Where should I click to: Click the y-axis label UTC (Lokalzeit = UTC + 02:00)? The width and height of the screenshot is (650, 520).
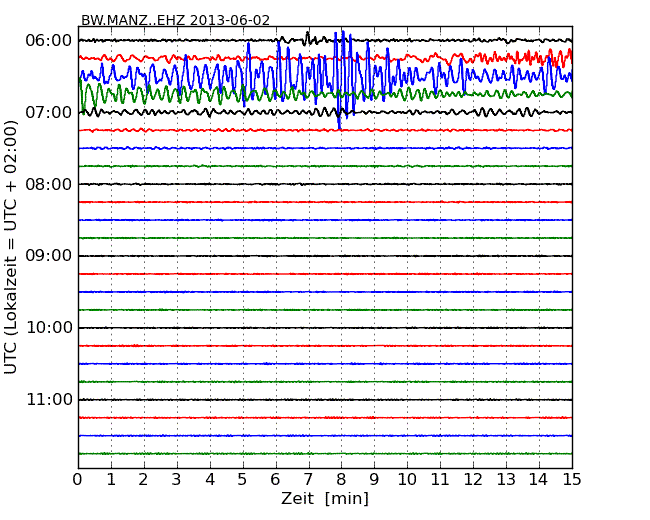[x=11, y=247]
